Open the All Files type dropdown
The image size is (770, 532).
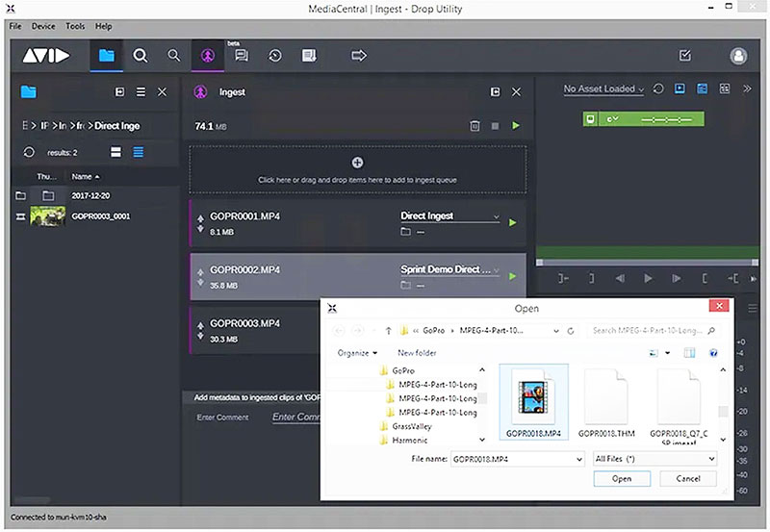coord(654,459)
